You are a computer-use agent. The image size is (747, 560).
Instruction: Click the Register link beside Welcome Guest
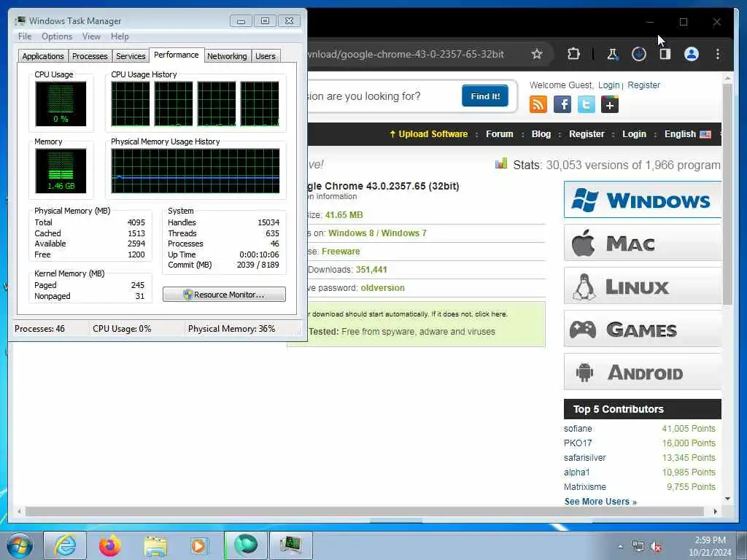click(643, 85)
